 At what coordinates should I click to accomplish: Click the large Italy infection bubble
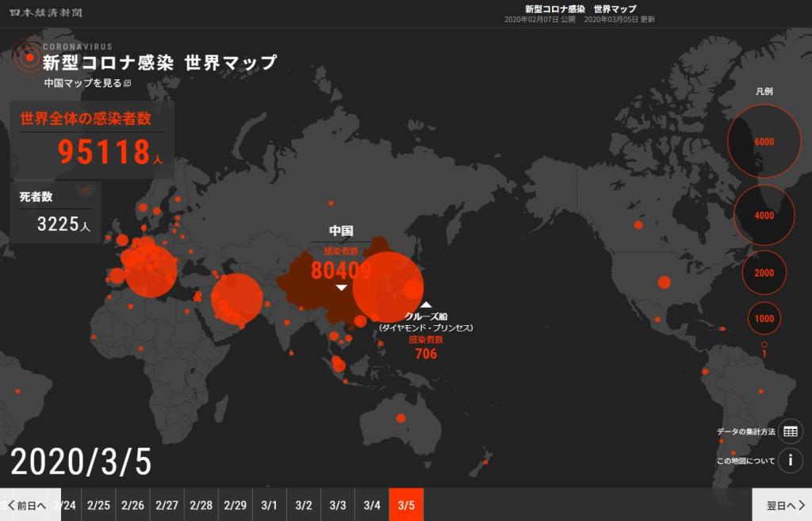tap(151, 270)
